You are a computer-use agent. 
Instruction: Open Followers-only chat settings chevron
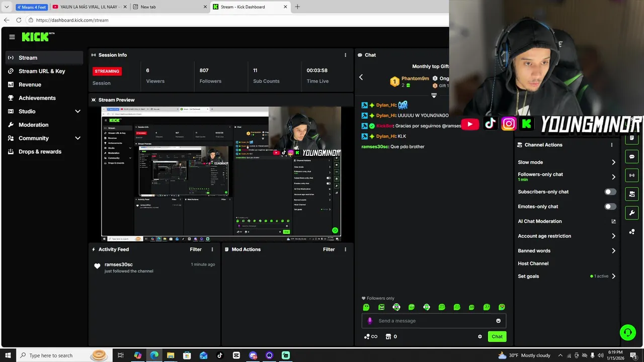click(613, 177)
